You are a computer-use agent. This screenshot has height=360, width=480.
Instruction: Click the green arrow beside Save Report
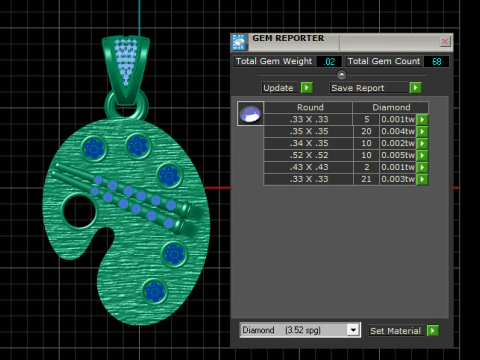415,88
